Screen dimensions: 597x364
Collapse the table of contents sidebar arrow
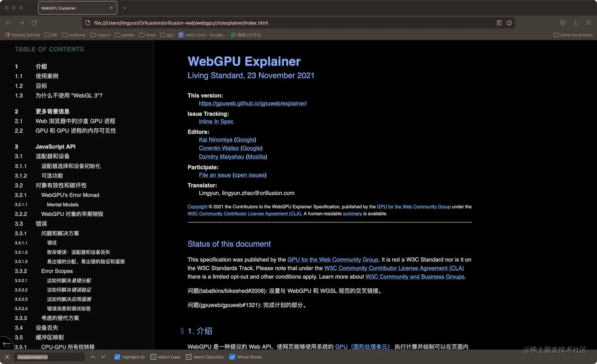click(x=7, y=343)
